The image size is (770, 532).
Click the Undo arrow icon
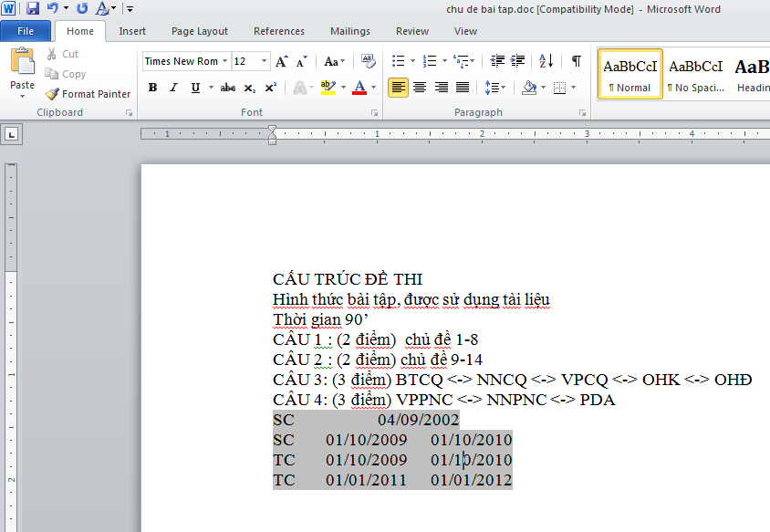[x=53, y=8]
